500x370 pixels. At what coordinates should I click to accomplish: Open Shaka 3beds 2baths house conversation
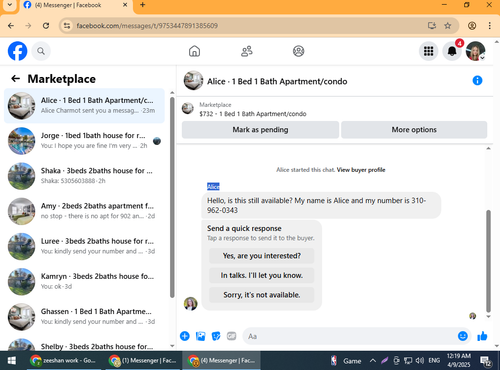click(x=84, y=176)
